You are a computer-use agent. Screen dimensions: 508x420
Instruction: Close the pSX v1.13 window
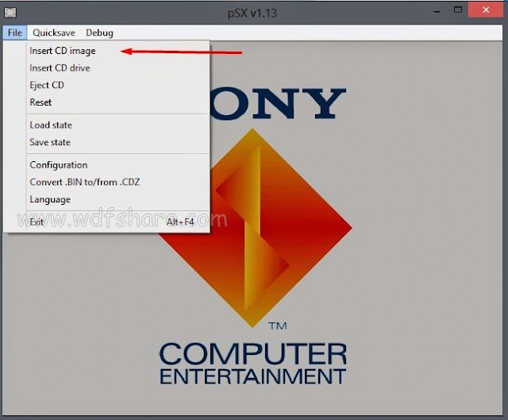point(486,10)
